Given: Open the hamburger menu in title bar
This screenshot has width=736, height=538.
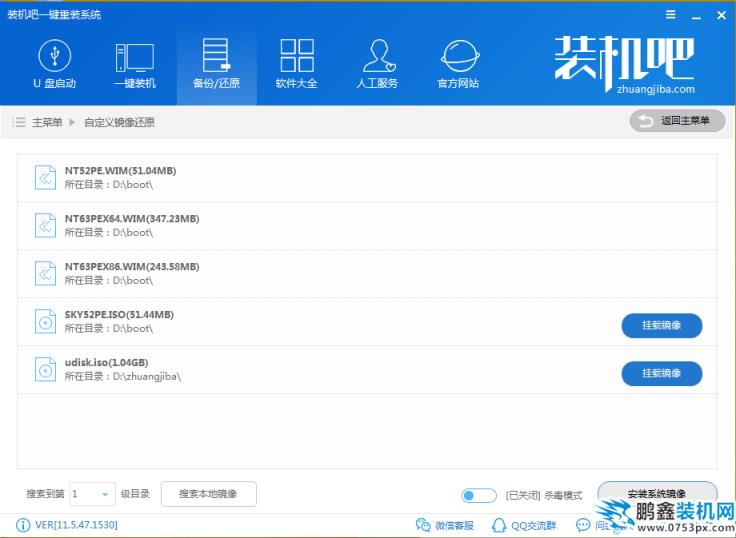Looking at the screenshot, I should pyautogui.click(x=671, y=15).
